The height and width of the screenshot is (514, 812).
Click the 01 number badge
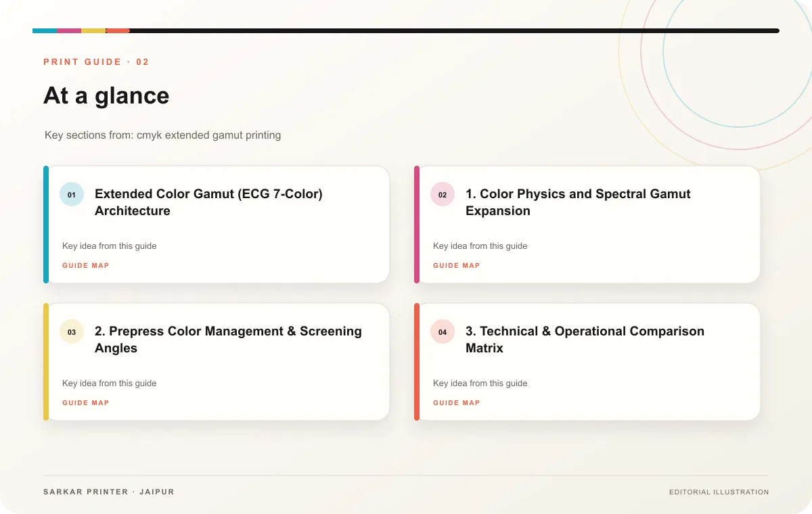coord(72,194)
